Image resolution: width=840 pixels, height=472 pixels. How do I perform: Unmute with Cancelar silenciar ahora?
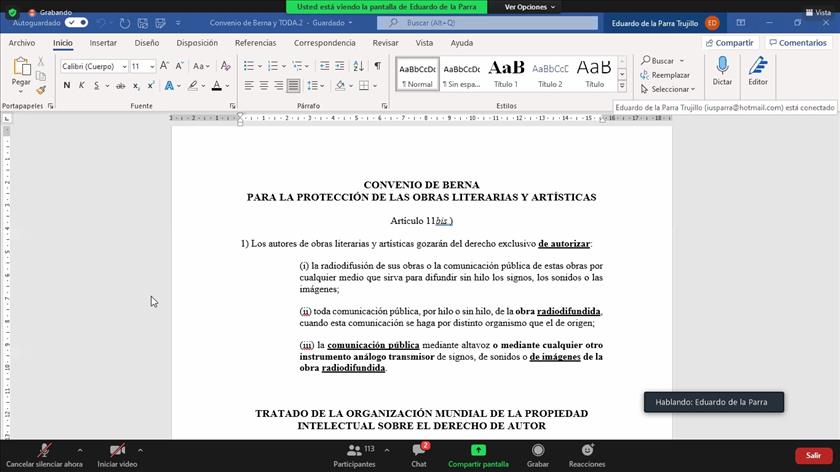[x=44, y=455]
